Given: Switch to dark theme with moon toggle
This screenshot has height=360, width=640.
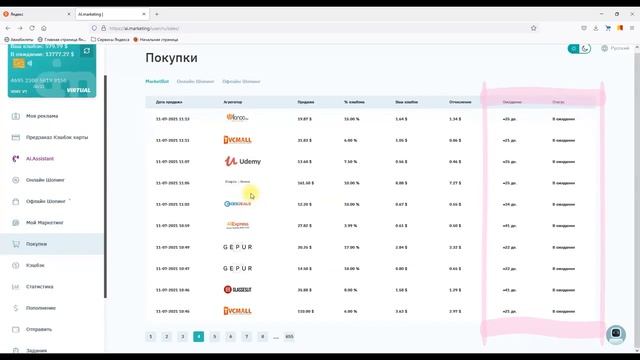Looking at the screenshot, I should pyautogui.click(x=585, y=49).
